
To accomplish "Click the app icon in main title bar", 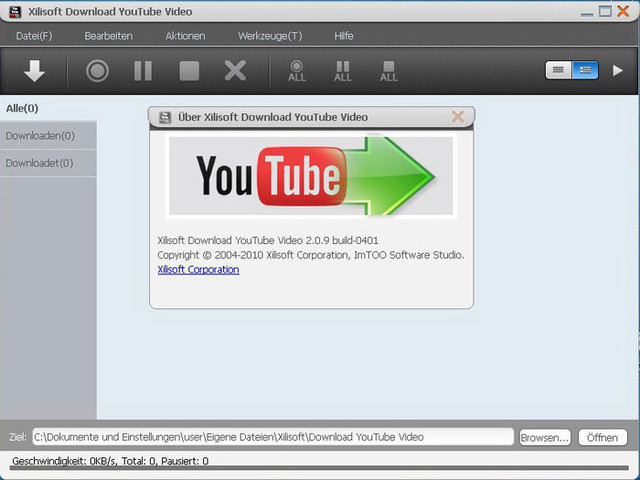I will pyautogui.click(x=15, y=11).
